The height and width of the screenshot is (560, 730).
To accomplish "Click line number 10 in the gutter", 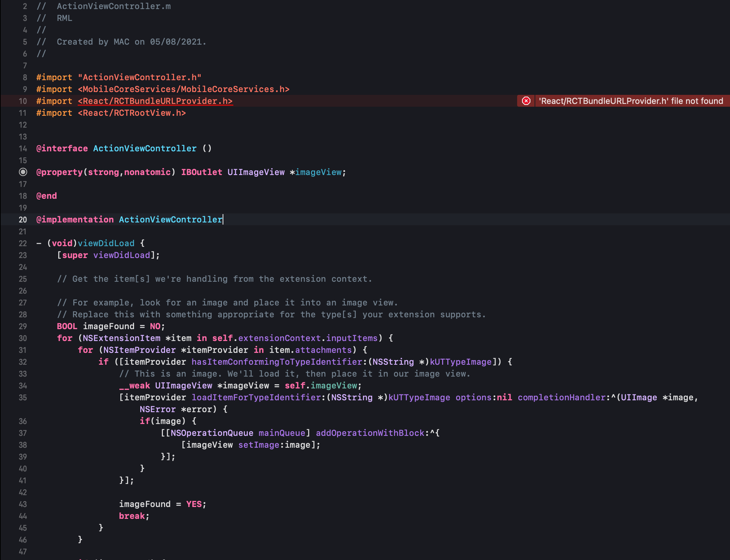I will pos(23,101).
